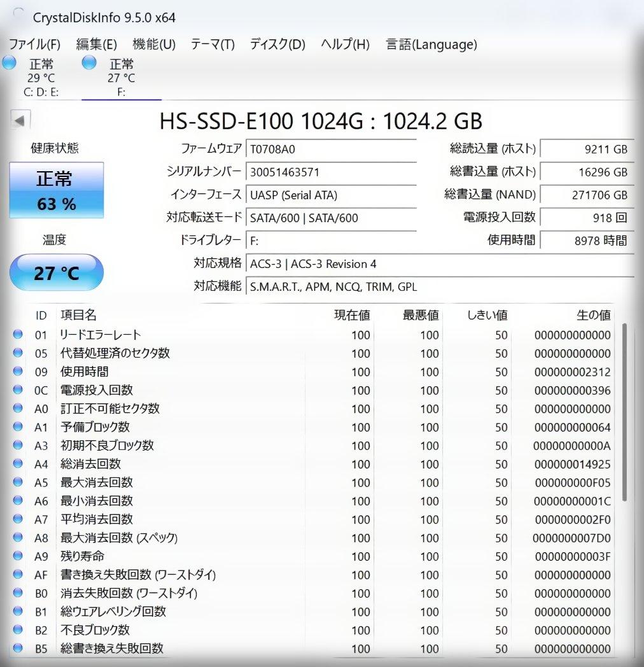Click power on hours value 8978 時間

[587, 241]
